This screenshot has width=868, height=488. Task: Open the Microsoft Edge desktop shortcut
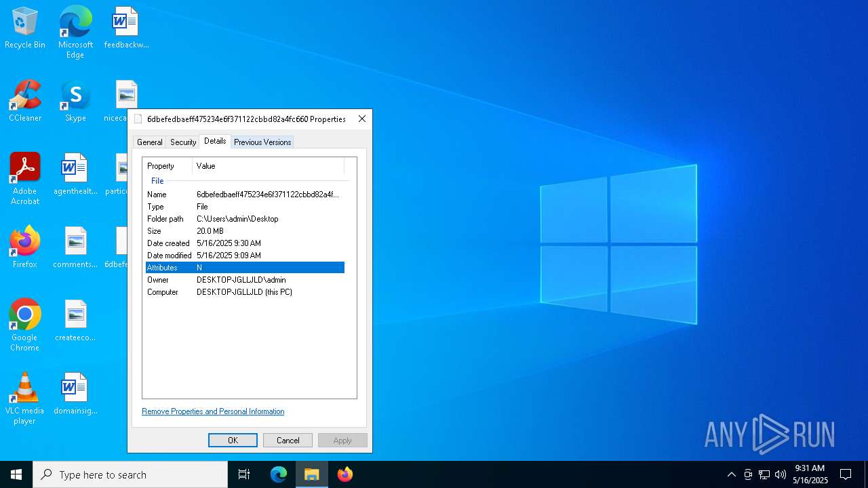click(75, 32)
